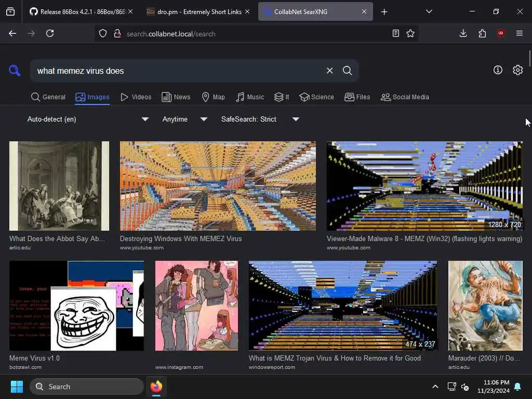532x399 pixels.
Task: Open the instagram illustration thumbnail
Action: pyautogui.click(x=196, y=305)
